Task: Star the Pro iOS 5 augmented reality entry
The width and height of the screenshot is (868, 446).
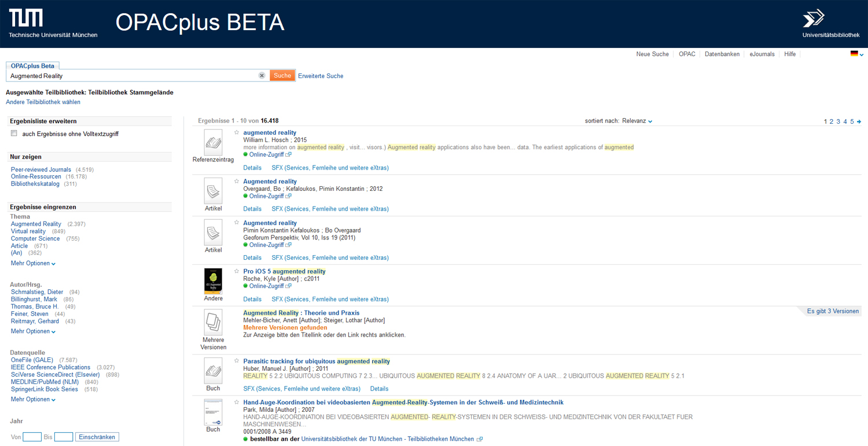Action: (x=237, y=271)
